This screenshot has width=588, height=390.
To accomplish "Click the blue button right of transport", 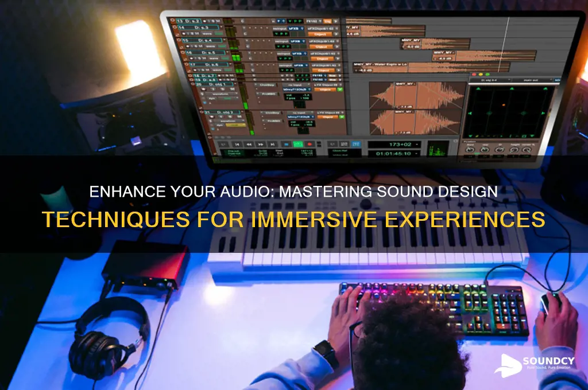I will [x=356, y=144].
